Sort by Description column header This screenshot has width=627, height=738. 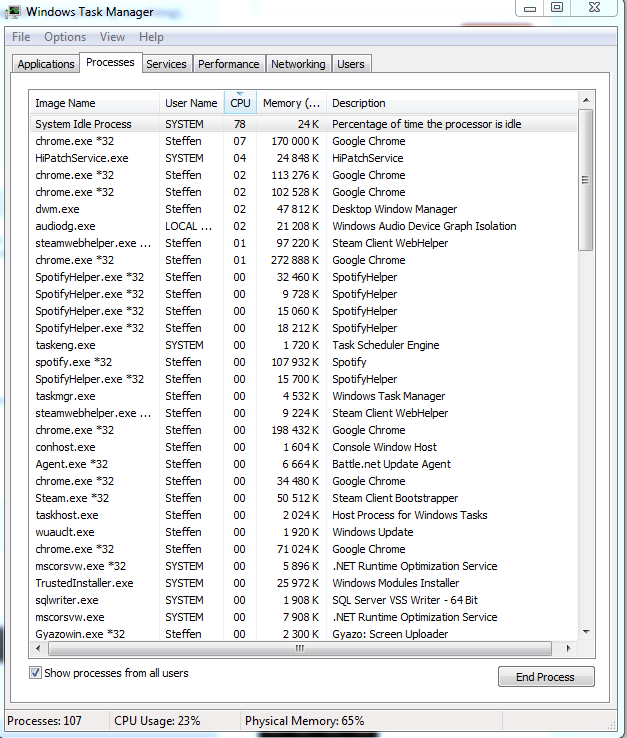point(452,103)
